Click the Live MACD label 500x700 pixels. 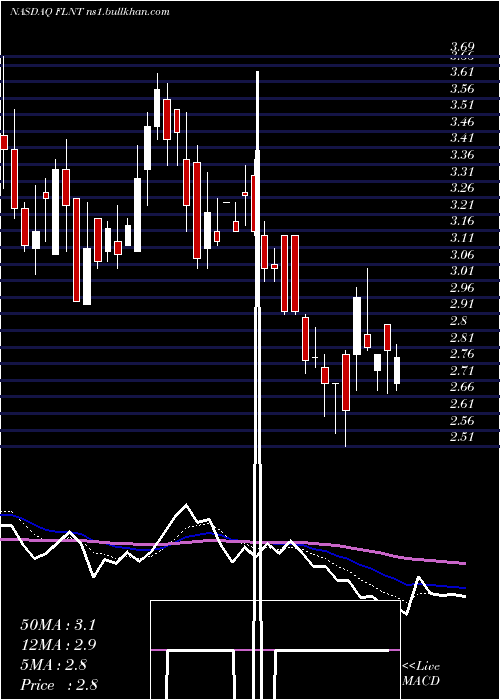tap(421, 674)
